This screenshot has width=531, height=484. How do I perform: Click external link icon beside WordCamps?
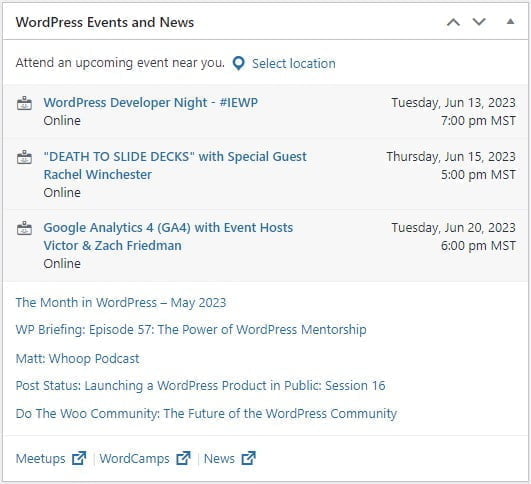coord(183,458)
